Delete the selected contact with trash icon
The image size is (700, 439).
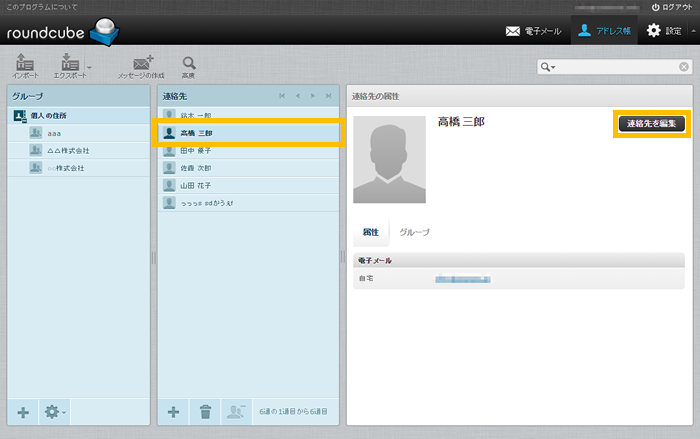click(204, 412)
